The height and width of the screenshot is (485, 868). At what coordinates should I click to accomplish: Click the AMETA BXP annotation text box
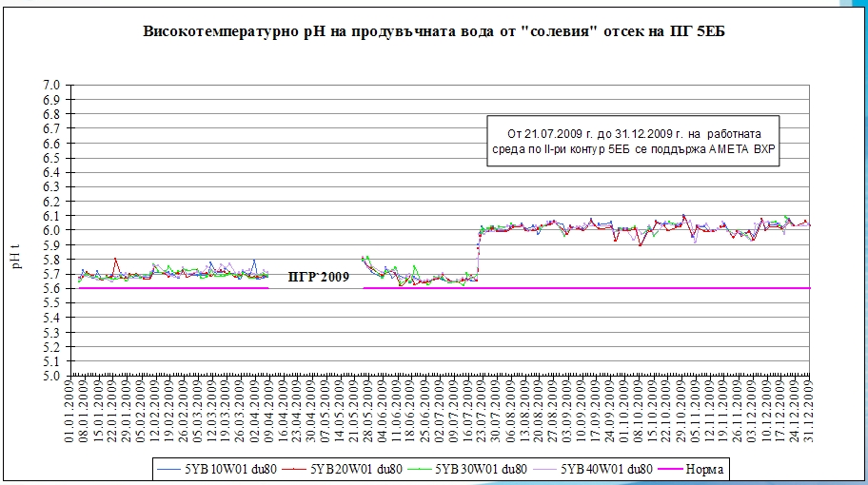[632, 142]
